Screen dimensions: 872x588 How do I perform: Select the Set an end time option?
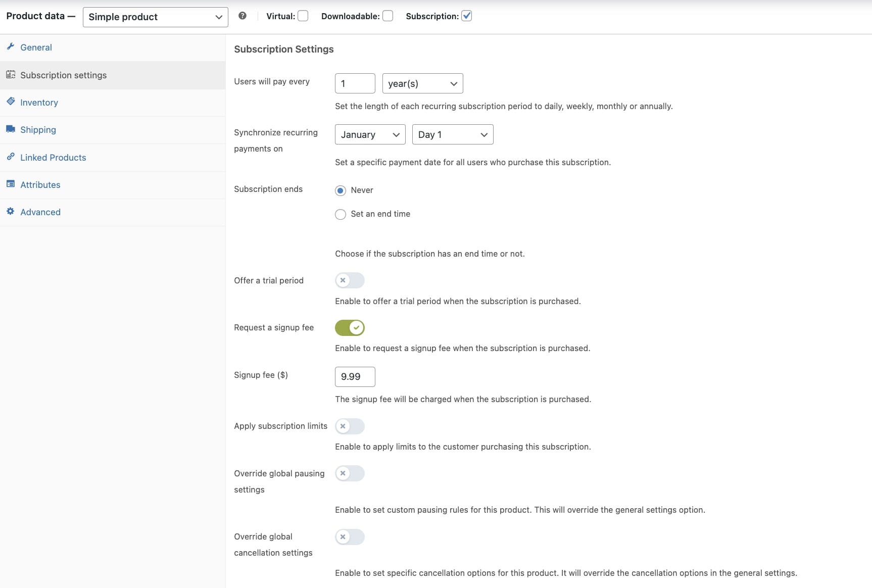341,214
